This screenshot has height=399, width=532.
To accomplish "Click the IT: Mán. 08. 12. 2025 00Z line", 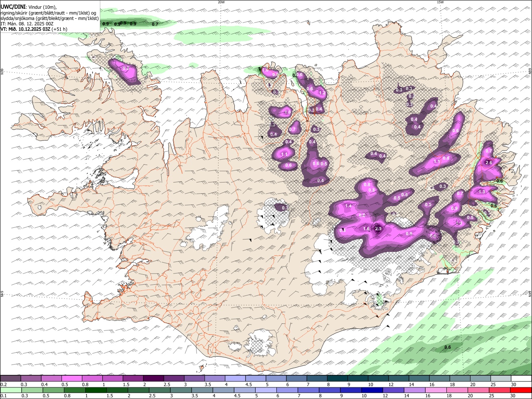I will point(27,24).
